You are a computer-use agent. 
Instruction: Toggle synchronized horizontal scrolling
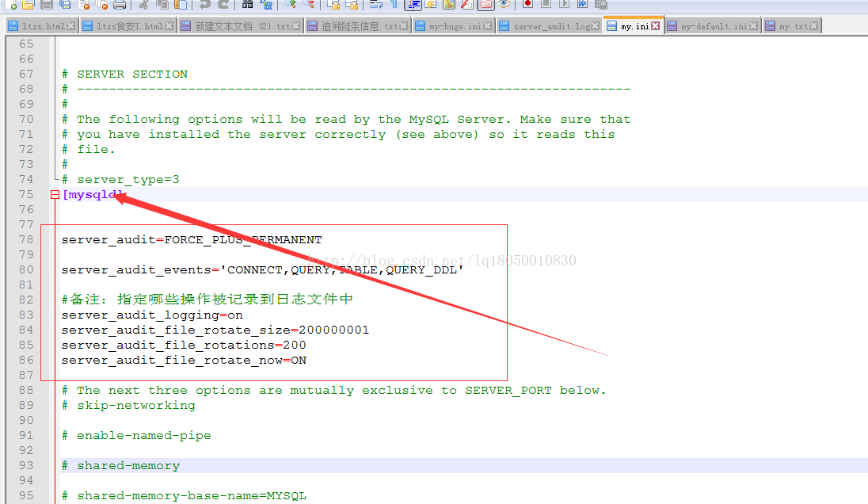(352, 5)
